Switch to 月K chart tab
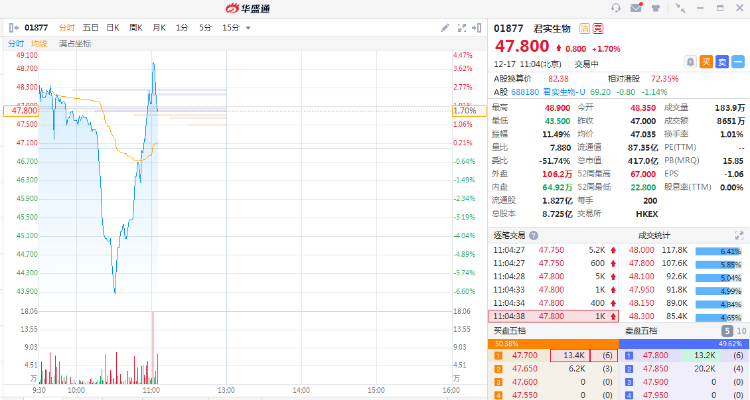The image size is (750, 400). point(159,28)
